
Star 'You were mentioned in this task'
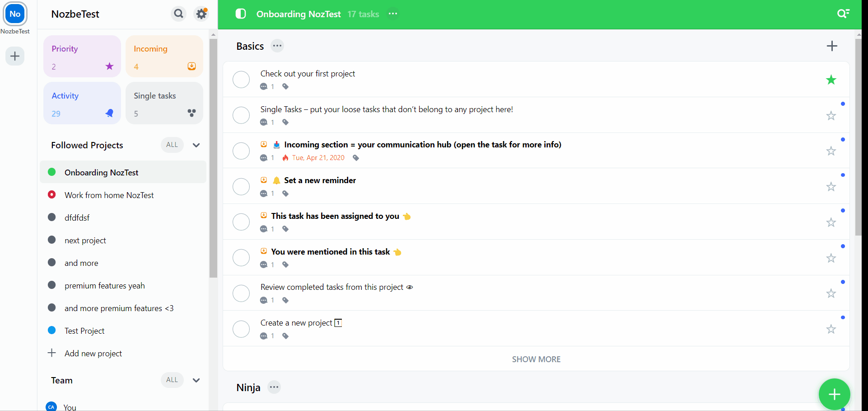point(831,258)
